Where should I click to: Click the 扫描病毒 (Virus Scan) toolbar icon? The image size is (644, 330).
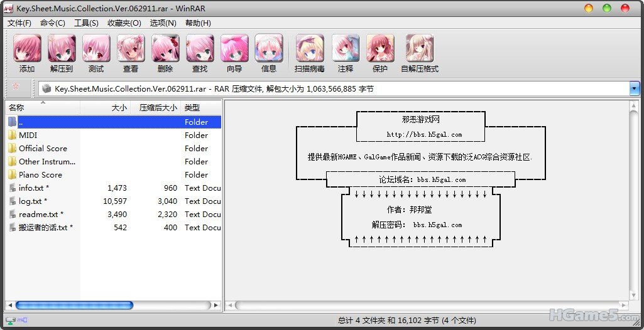(310, 48)
